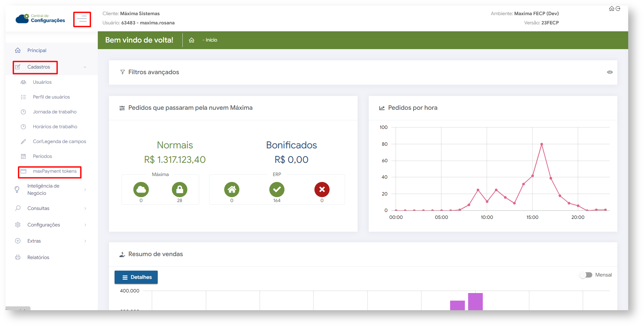
Task: Click the Detalhes button
Action: coord(136,277)
